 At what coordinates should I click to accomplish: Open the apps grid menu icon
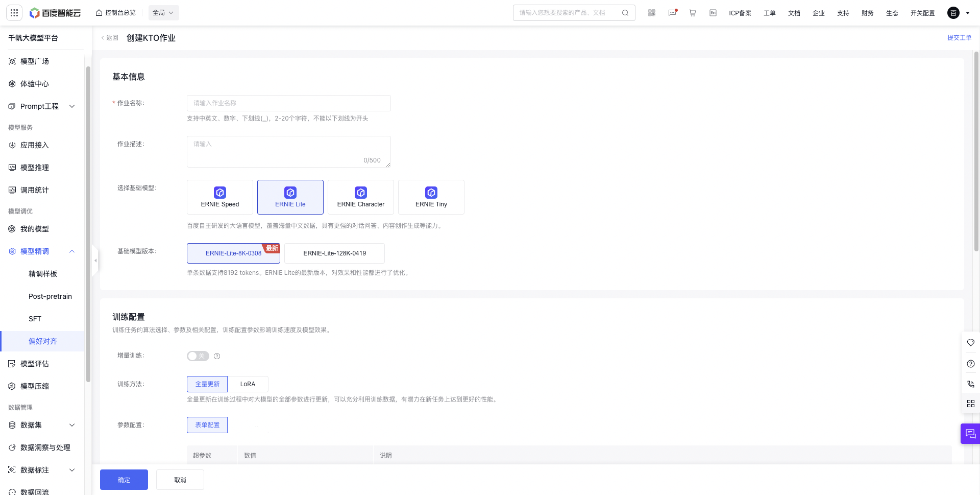tap(14, 13)
